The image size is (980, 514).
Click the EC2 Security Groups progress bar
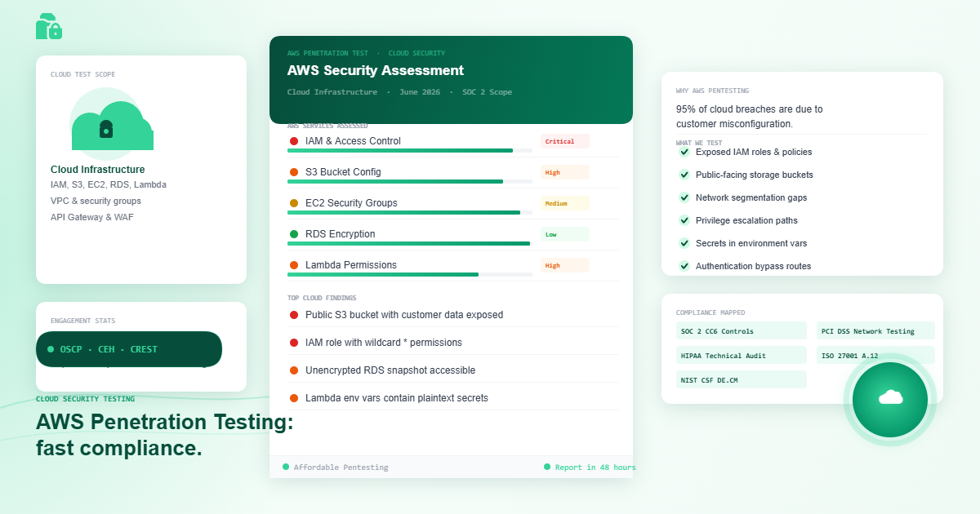coord(410,213)
